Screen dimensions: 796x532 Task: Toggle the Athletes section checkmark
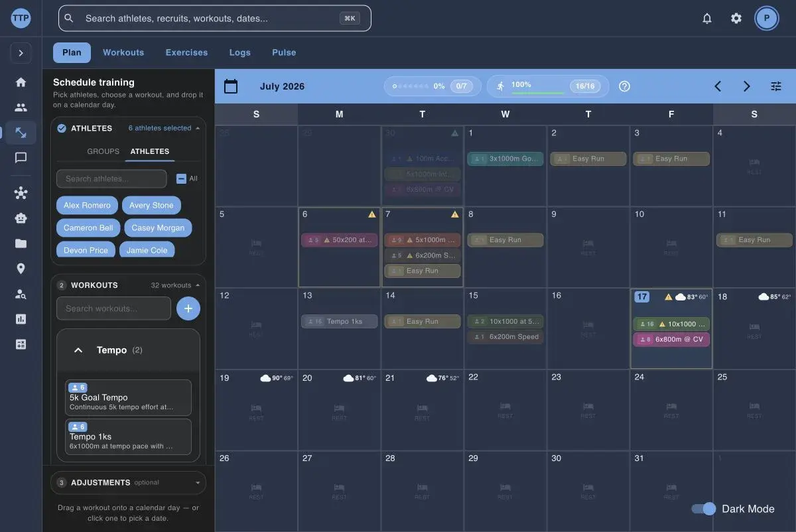pyautogui.click(x=62, y=129)
